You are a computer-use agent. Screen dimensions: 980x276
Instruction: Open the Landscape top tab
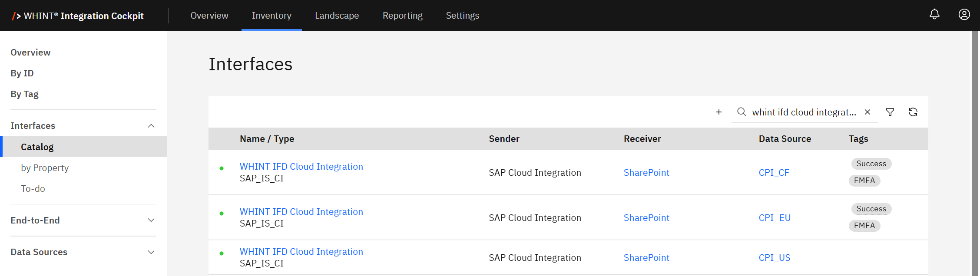point(337,16)
